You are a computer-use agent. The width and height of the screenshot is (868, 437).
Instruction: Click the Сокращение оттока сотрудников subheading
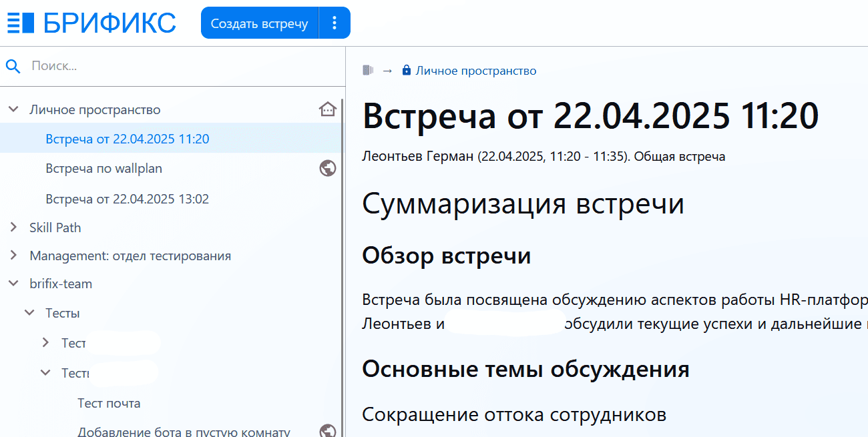click(514, 415)
